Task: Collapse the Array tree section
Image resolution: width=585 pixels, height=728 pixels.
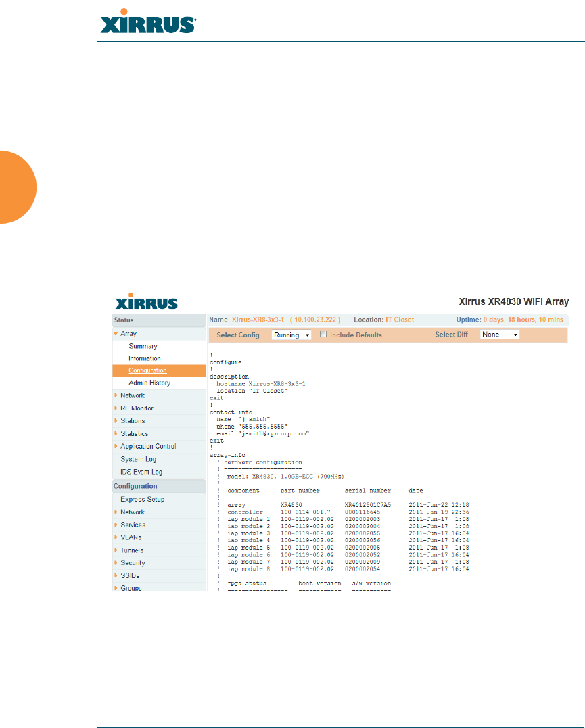Action: [x=116, y=333]
